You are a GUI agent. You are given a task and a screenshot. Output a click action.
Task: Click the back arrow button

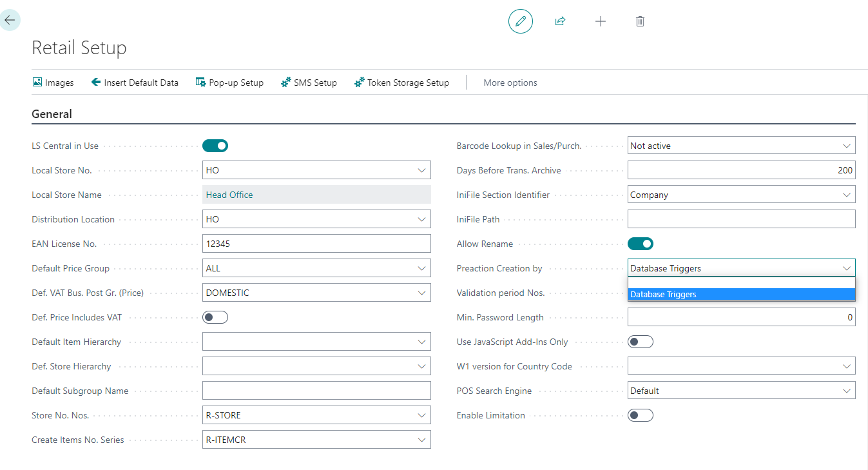[10, 20]
